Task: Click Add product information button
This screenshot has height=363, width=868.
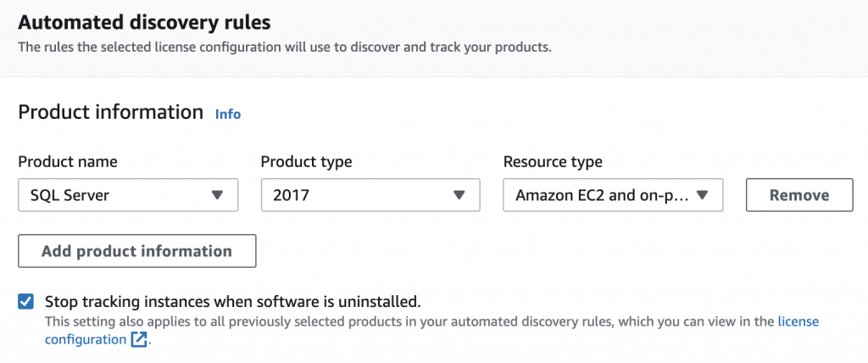Action: [137, 251]
